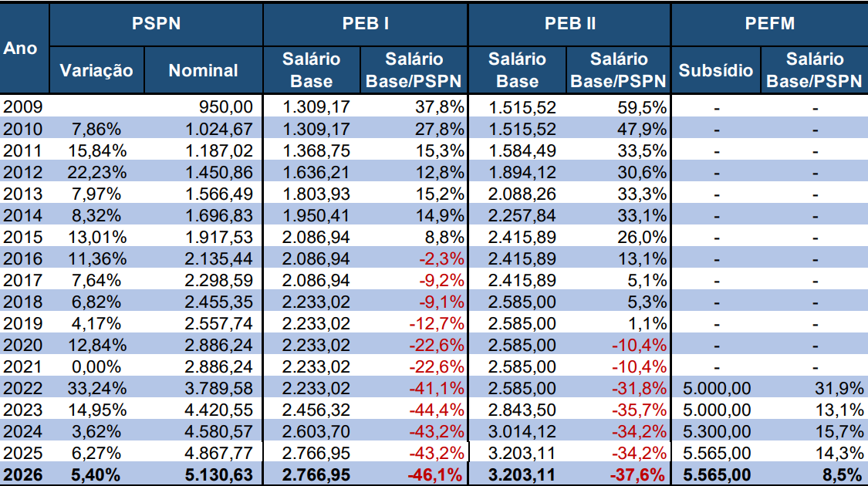Select the Variação column header
This screenshot has width=868, height=486.
tap(96, 70)
